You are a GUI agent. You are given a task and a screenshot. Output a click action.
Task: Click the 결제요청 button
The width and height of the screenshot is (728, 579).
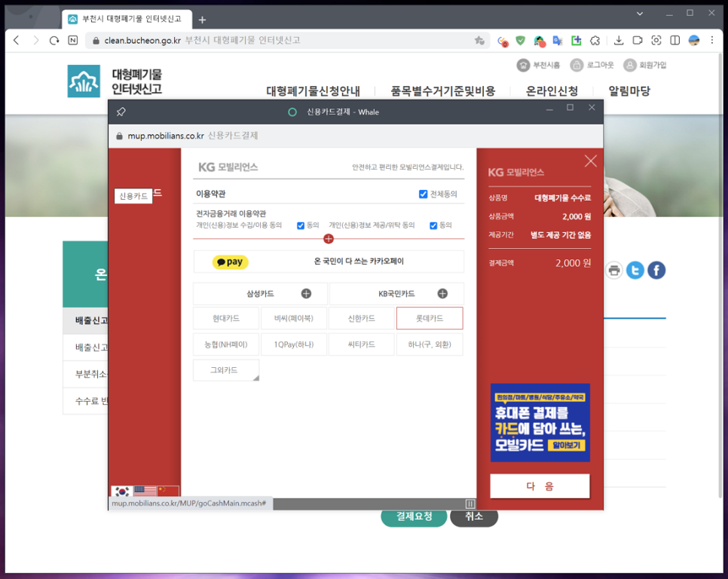414,516
